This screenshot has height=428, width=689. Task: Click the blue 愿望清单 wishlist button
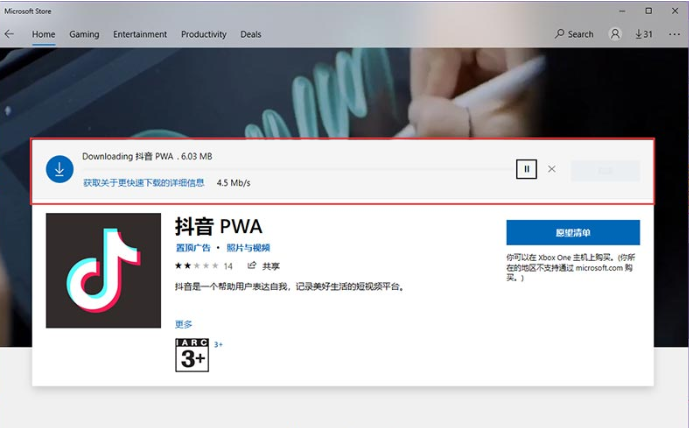point(572,233)
